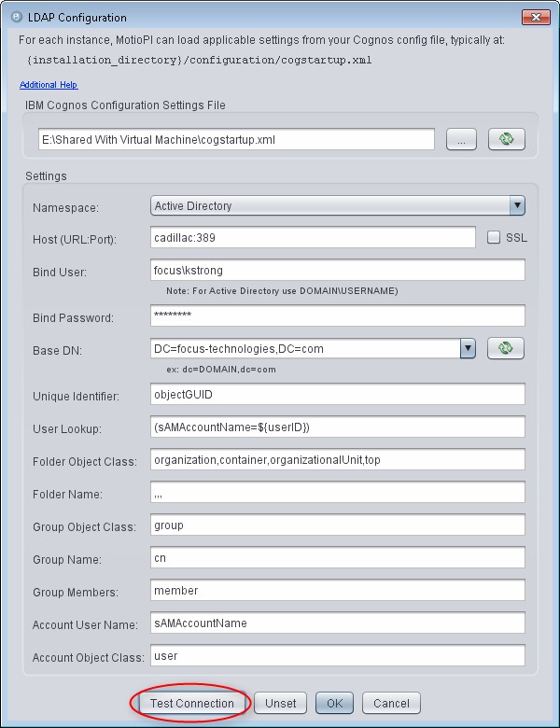Reload settings from the Cognos config file

506,139
